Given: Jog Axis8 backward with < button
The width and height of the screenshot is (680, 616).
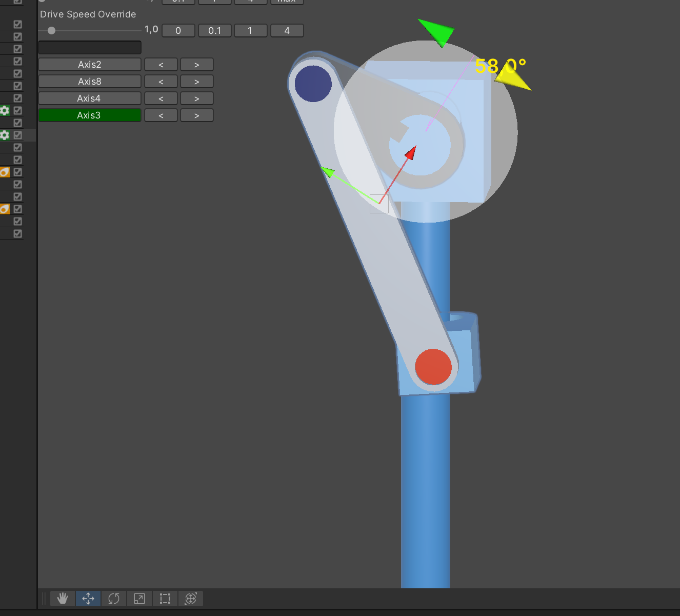Looking at the screenshot, I should 161,82.
